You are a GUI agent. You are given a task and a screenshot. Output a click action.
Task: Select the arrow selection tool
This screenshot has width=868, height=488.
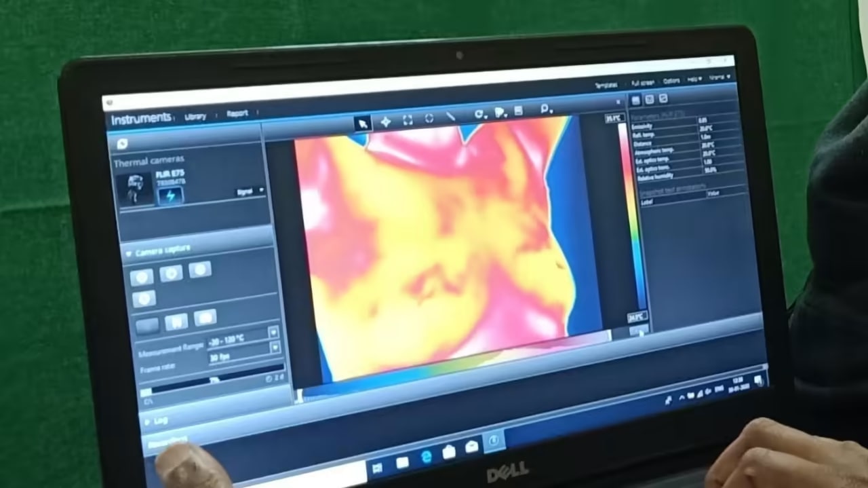click(x=363, y=123)
